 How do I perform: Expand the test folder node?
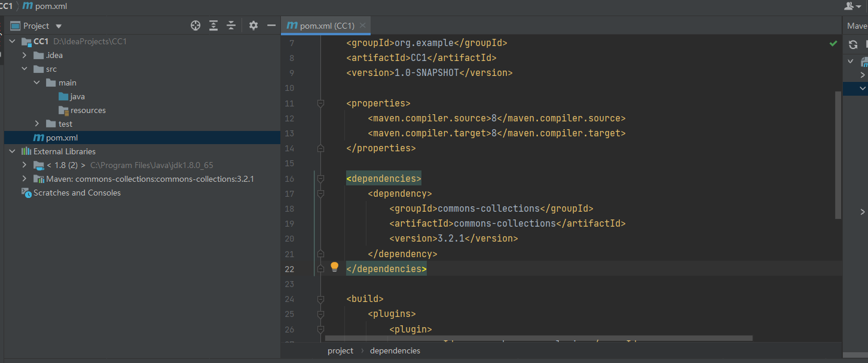tap(37, 124)
